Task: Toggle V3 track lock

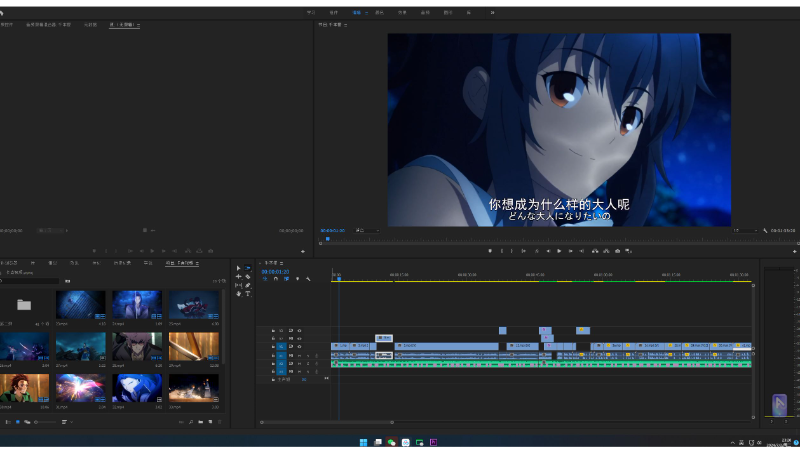Action: (273, 331)
